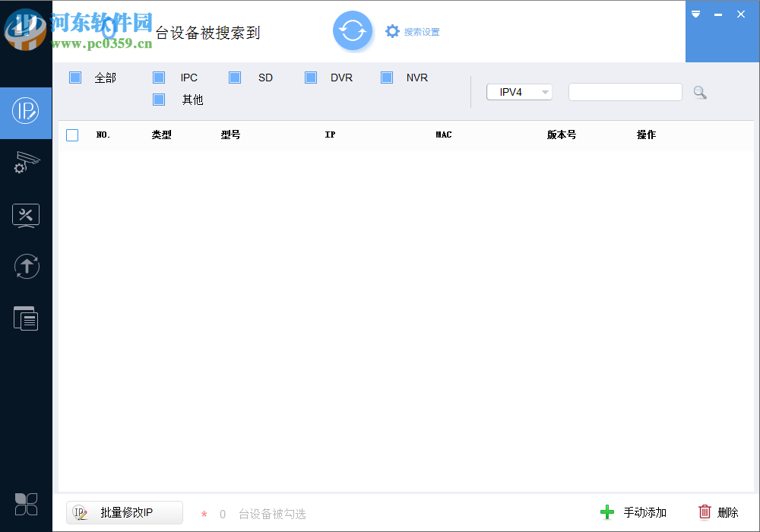Check the select-all checkbox in table header
Image resolution: width=760 pixels, height=532 pixels.
point(72,135)
